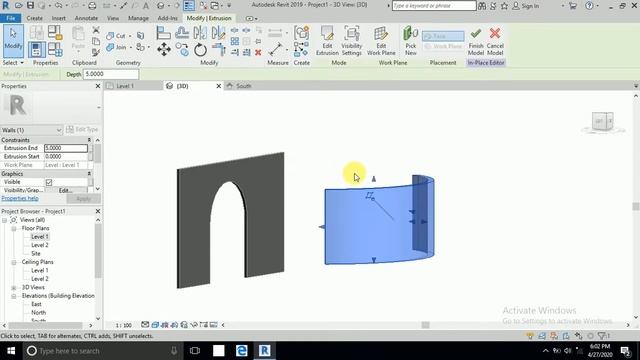
Task: Click the Task View taskbar icon
Action: pyautogui.click(x=195, y=351)
